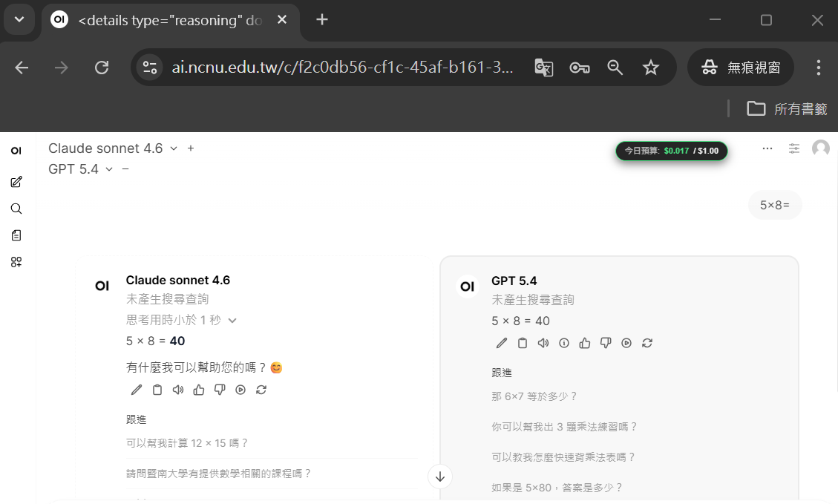
Task: Open the Claude sonnet 4.6 model dropdown
Action: point(174,148)
